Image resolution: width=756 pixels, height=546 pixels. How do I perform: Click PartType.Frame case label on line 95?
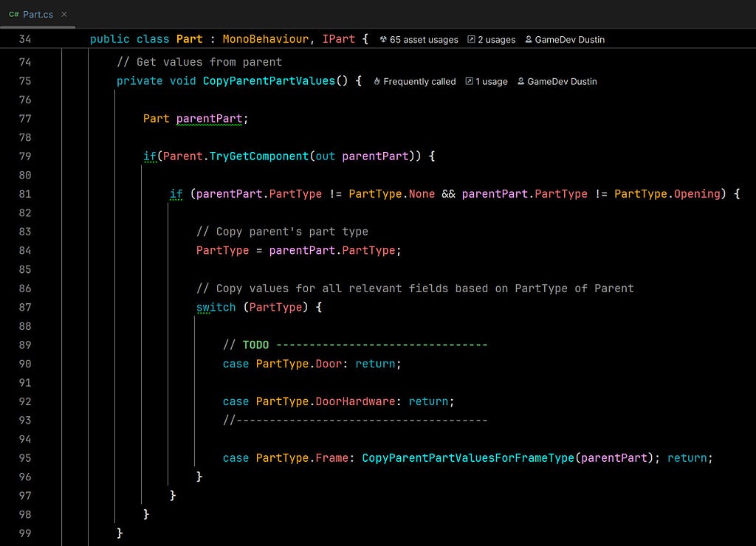[x=302, y=457]
